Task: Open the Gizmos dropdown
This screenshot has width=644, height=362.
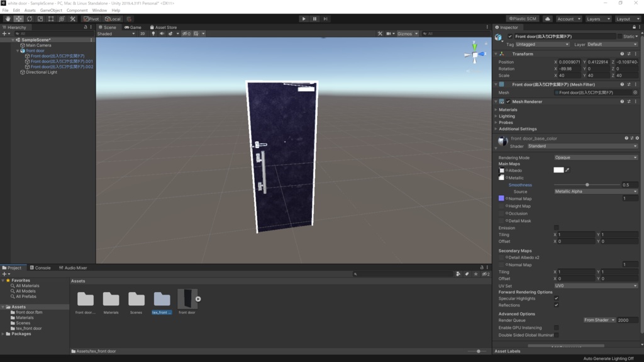Action: point(407,34)
